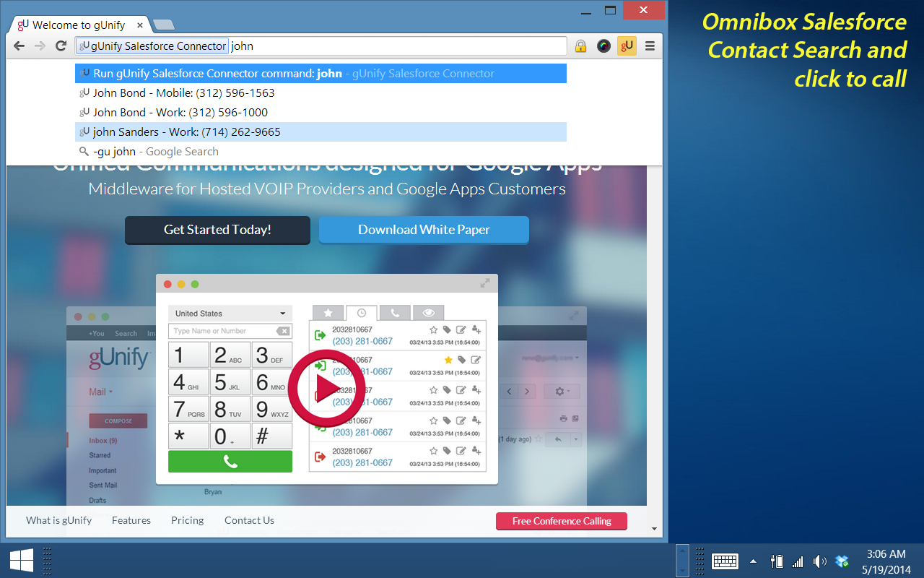Go back with Chrome's back arrow
The image size is (924, 578).
20,46
